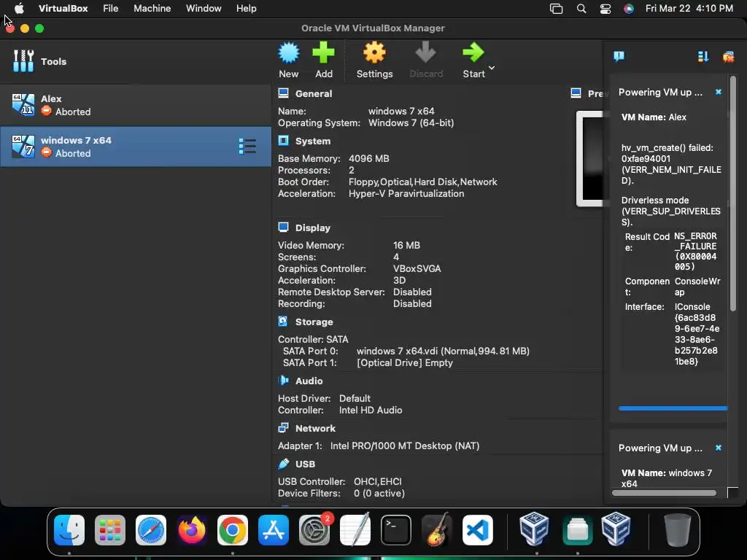
Task: Expand the Start button dropdown arrow
Action: point(492,68)
